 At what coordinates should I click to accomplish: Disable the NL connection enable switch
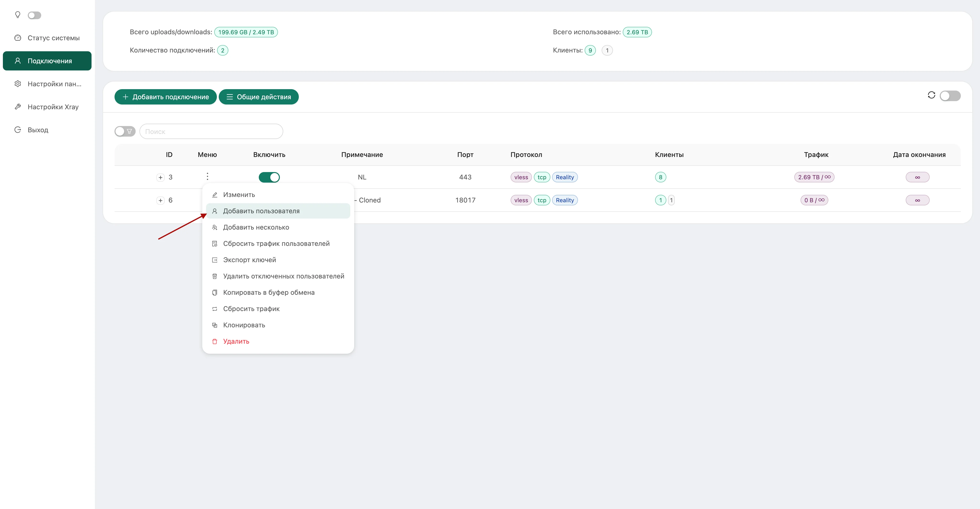(x=269, y=177)
